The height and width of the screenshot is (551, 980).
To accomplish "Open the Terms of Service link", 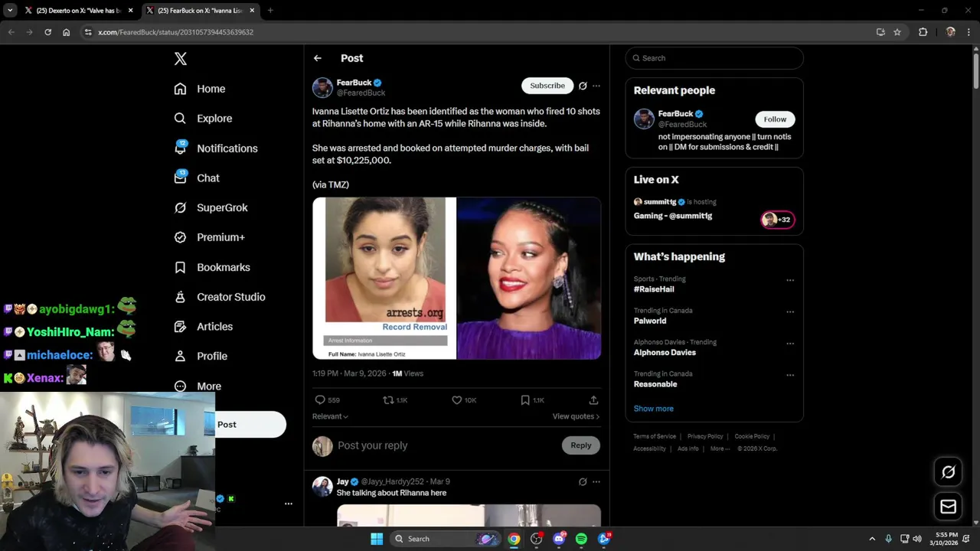I will click(655, 436).
